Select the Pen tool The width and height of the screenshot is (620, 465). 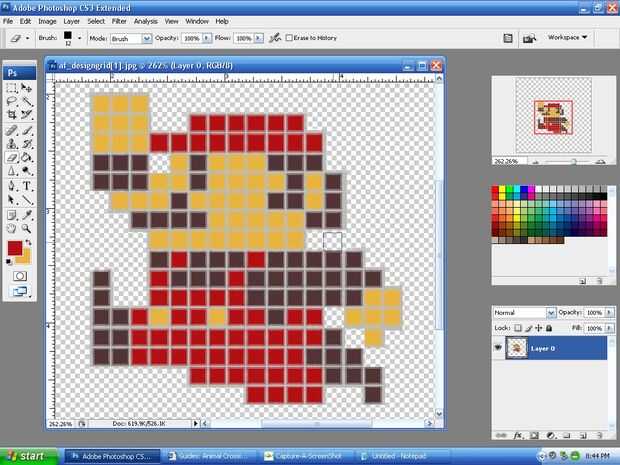(x=12, y=186)
